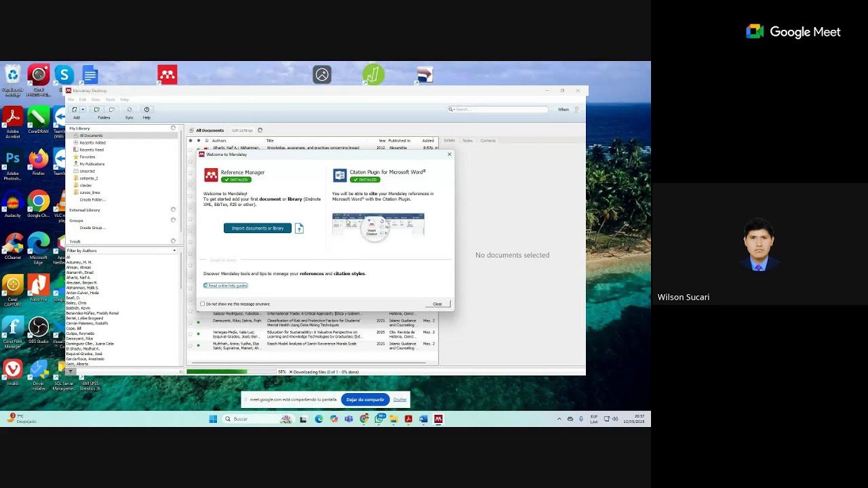
Task: Open My Publications in the library
Action: coord(92,164)
